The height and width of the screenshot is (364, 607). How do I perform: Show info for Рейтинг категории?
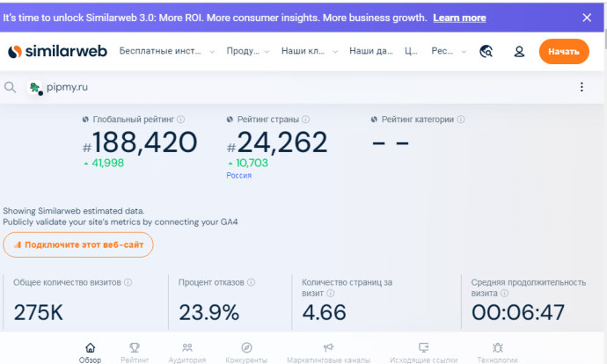(461, 120)
